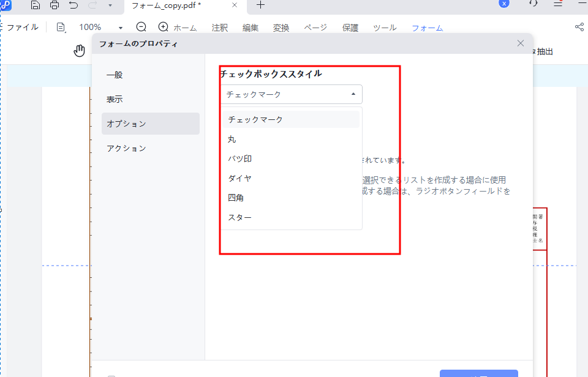This screenshot has width=588, height=377.
Task: Collapse the チェックマーク style combo box
Action: [291, 94]
